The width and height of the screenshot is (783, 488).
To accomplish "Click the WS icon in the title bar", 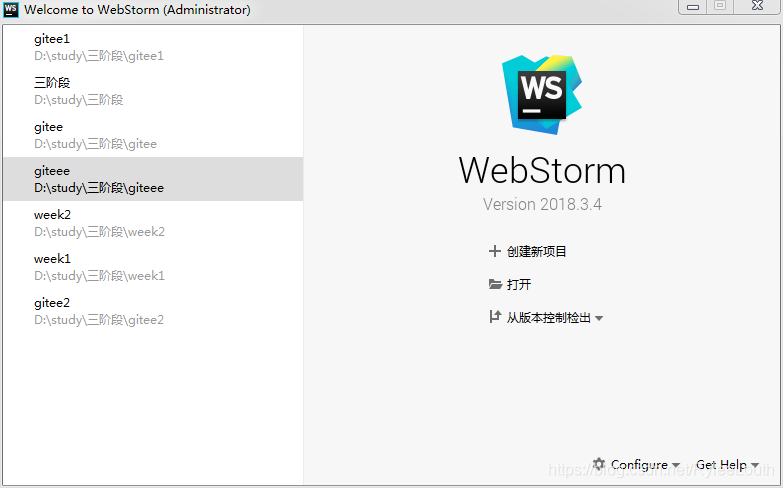I will pos(10,9).
